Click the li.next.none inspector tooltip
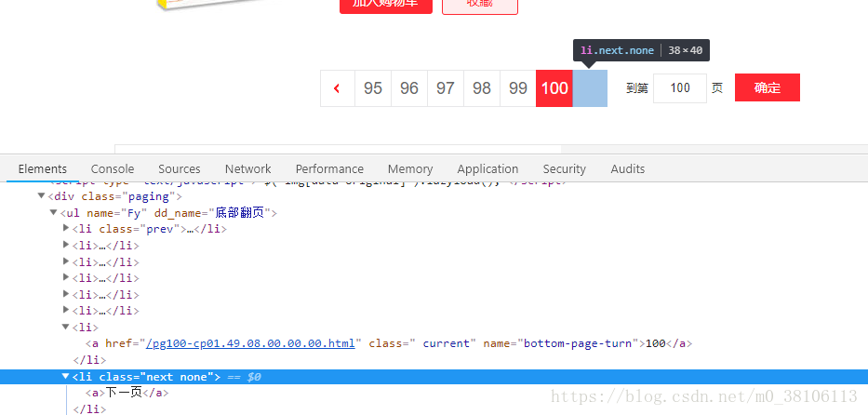Image resolution: width=868 pixels, height=415 pixels. (x=641, y=50)
